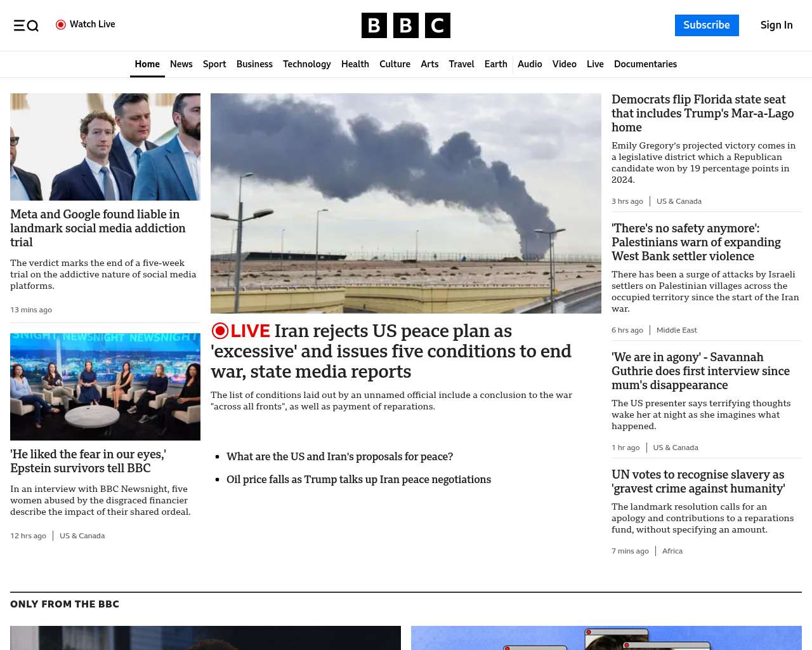Select the Home tab
812x650 pixels.
tap(147, 64)
